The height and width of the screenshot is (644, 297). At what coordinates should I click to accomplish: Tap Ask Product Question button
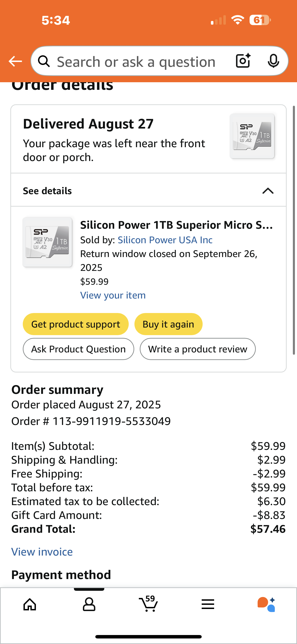pyautogui.click(x=78, y=349)
